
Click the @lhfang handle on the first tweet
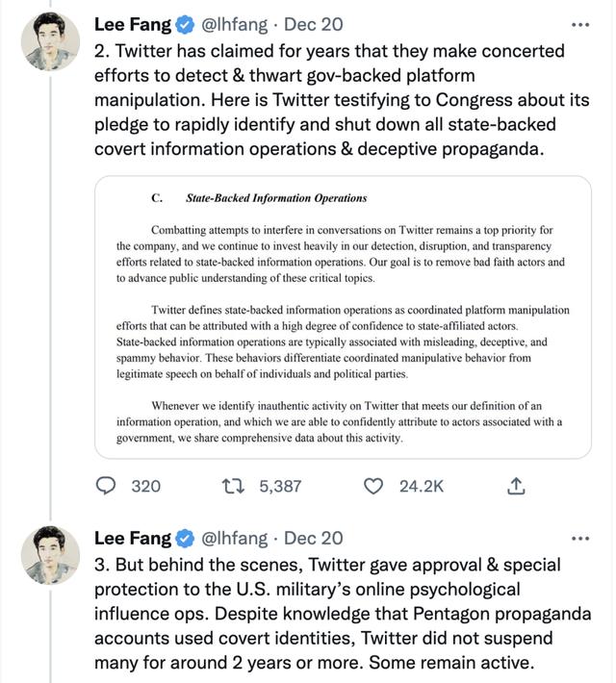[x=237, y=23]
